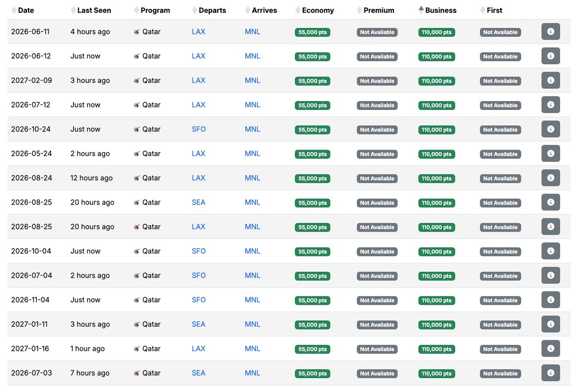
Task: Sort table by Economy column
Action: pos(315,10)
